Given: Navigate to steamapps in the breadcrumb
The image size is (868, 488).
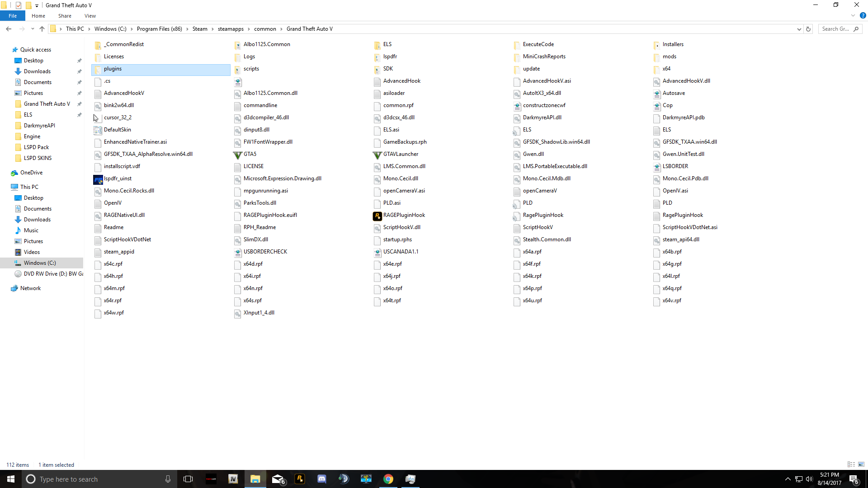Looking at the screenshot, I should (x=231, y=29).
